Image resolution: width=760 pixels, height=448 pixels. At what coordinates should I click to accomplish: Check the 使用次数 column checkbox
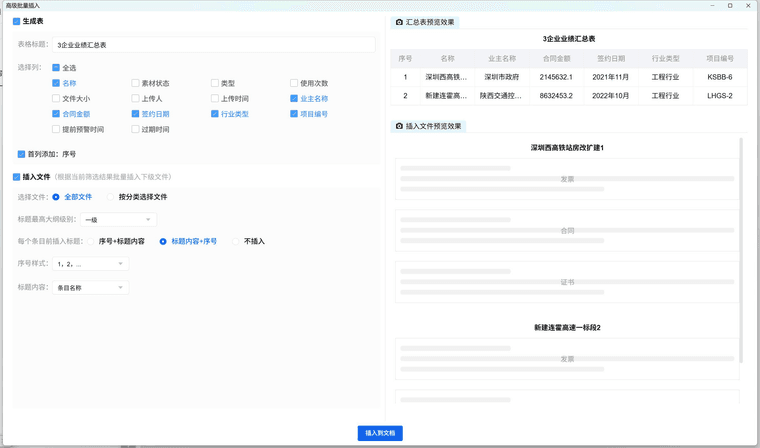point(294,83)
